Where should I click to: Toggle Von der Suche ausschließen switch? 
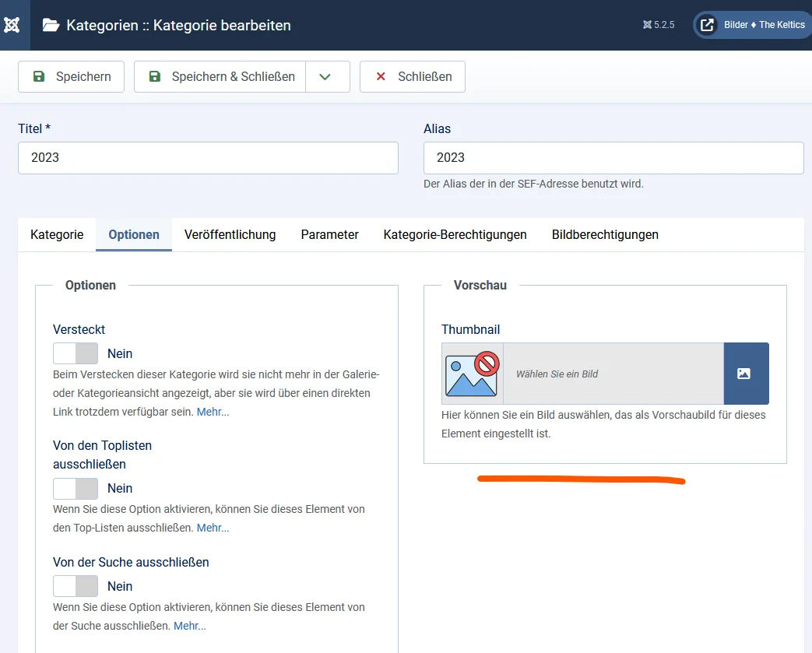pos(76,586)
